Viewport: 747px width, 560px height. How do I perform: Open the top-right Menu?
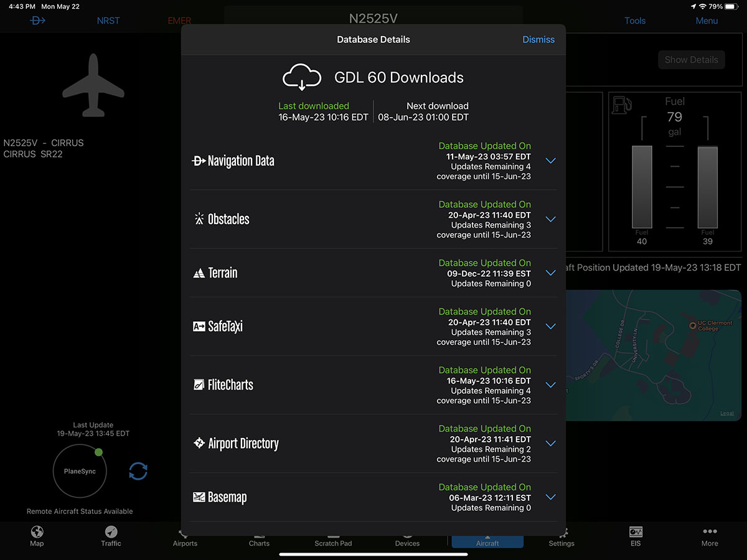click(x=707, y=21)
